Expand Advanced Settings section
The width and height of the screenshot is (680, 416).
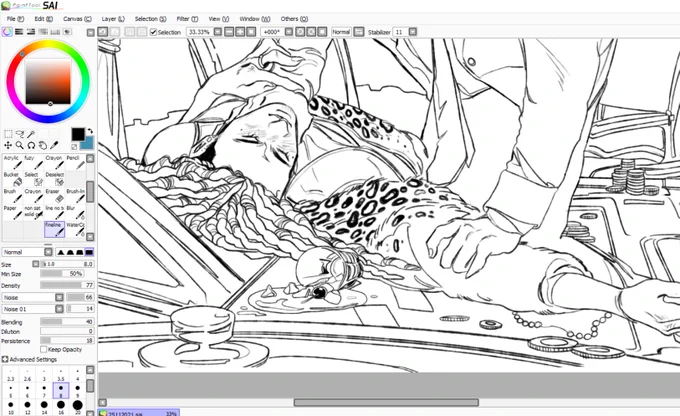pyautogui.click(x=5, y=359)
